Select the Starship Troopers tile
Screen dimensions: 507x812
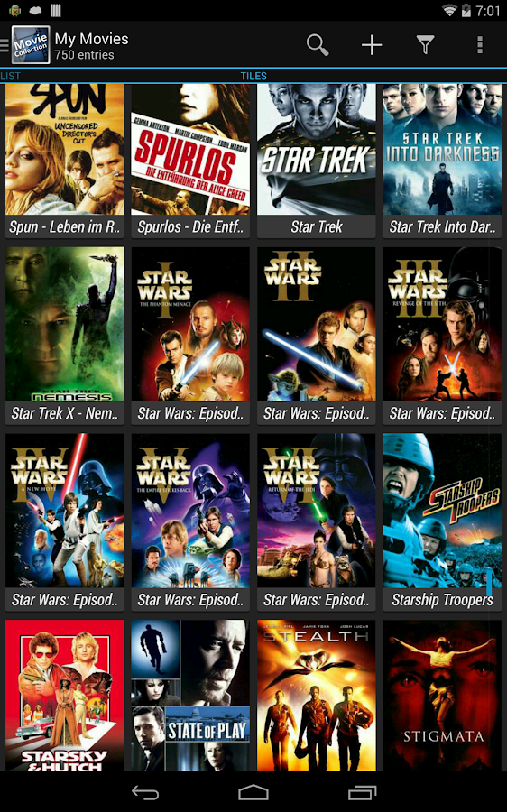[442, 522]
